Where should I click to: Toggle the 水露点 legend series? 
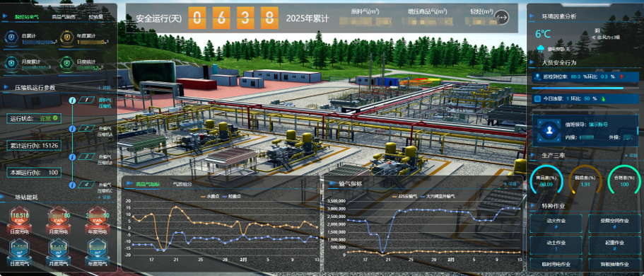pyautogui.click(x=209, y=196)
